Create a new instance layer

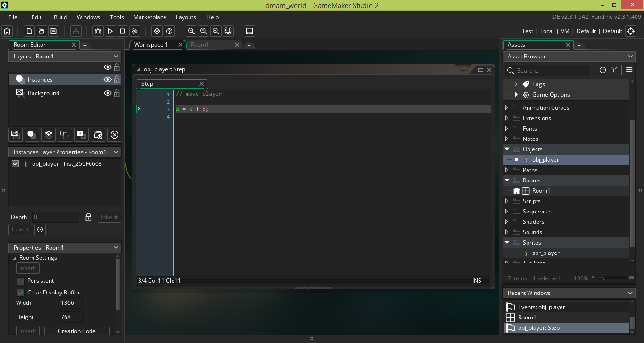click(x=32, y=134)
